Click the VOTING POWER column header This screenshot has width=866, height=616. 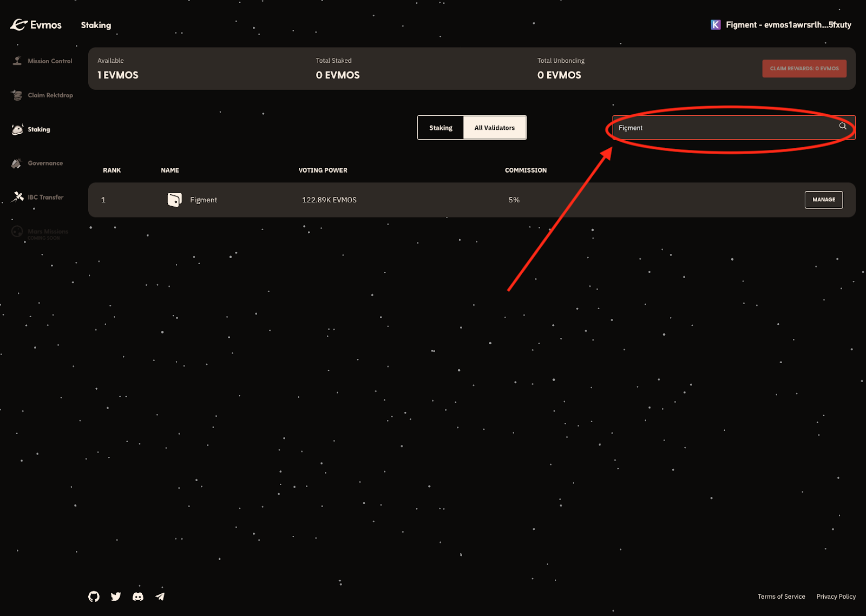coord(323,170)
